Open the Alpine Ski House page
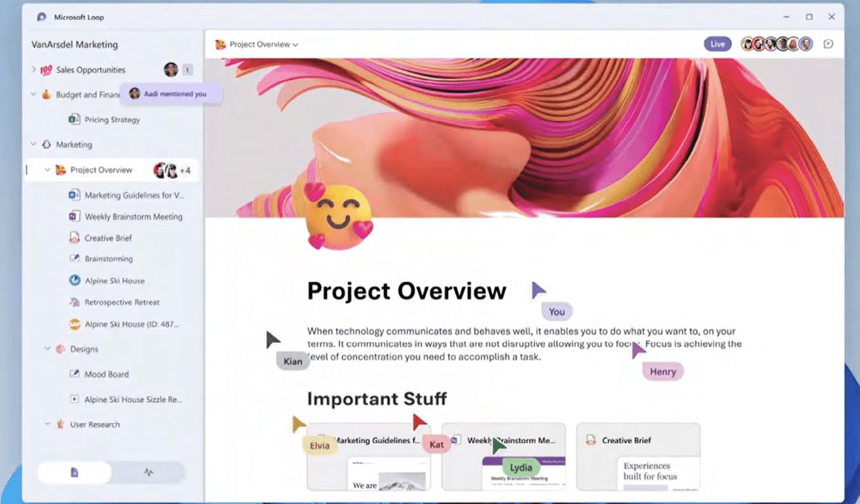Screen dimensions: 860x504 (x=114, y=280)
